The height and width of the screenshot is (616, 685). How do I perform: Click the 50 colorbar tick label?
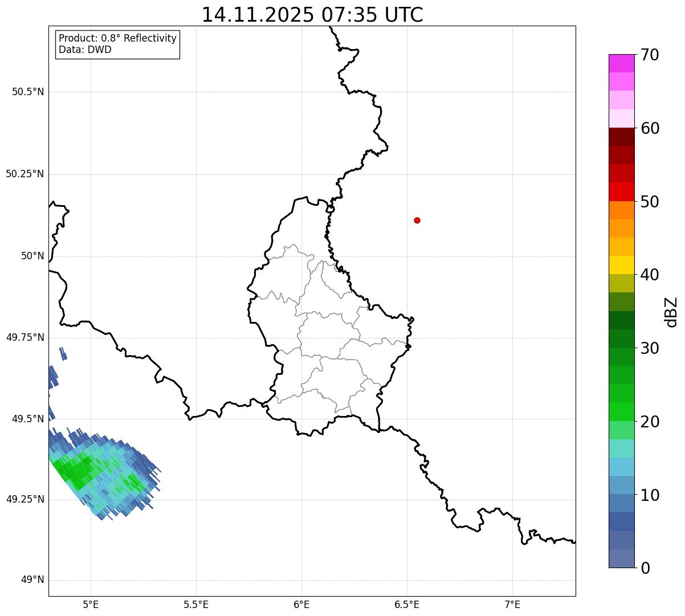650,202
